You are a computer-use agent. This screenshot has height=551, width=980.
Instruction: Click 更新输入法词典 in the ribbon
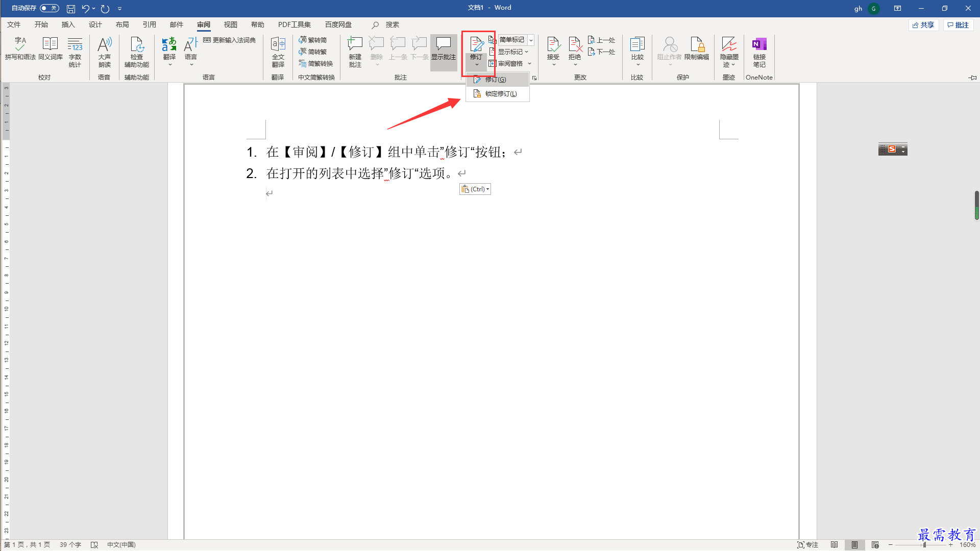pos(229,40)
